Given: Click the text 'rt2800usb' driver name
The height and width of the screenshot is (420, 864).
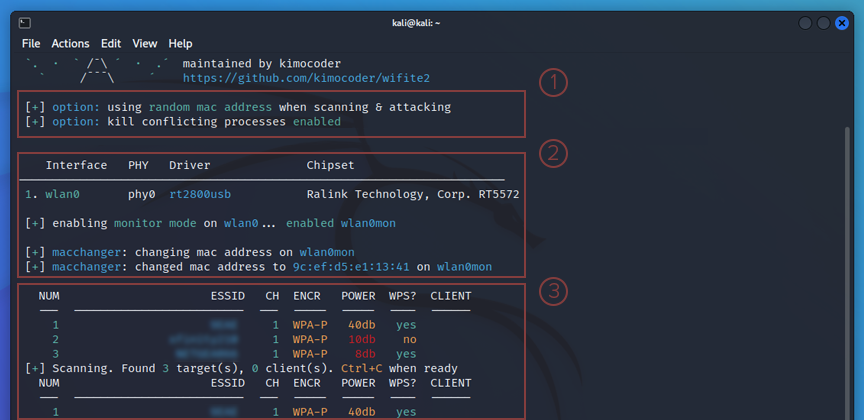Looking at the screenshot, I should point(200,195).
